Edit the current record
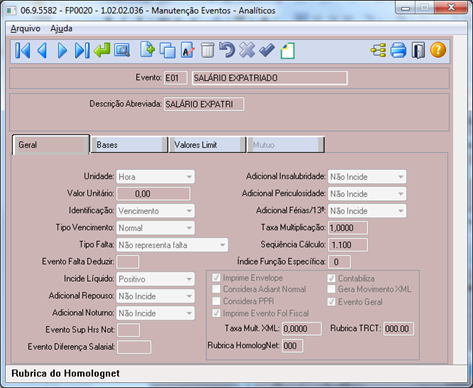473x388 pixels. tap(188, 51)
